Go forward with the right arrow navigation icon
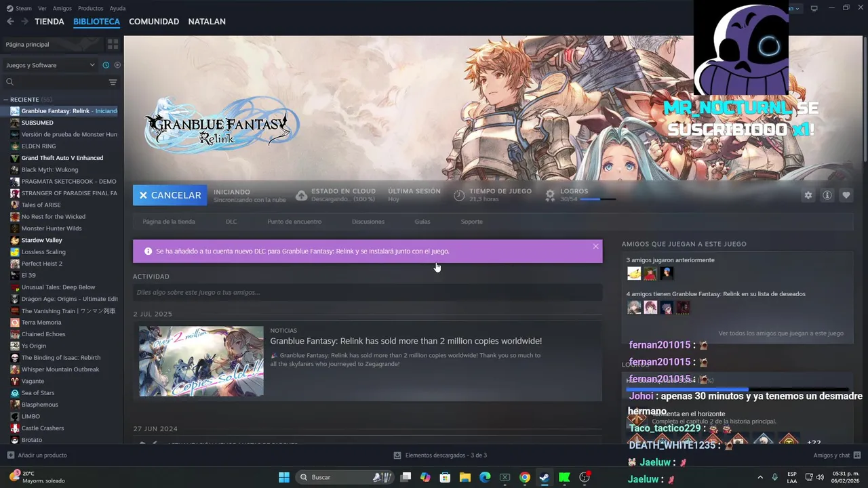The image size is (868, 488). pos(24,22)
